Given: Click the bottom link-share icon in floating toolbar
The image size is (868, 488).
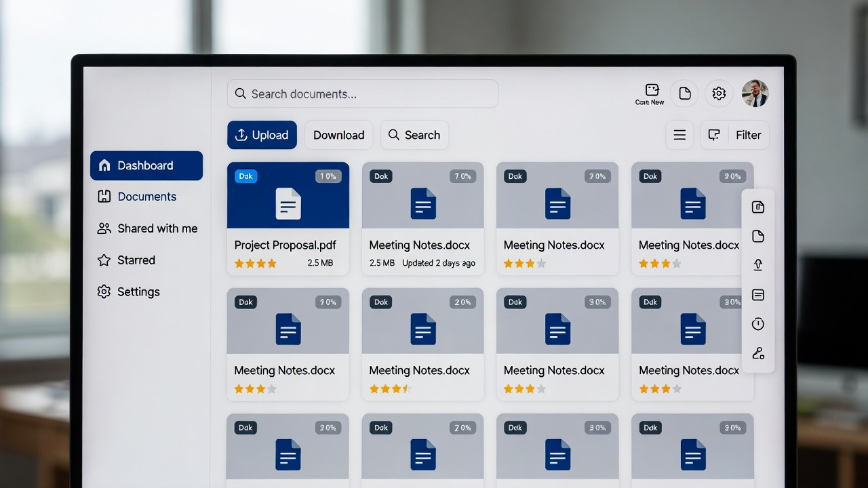Looking at the screenshot, I should click(x=758, y=353).
